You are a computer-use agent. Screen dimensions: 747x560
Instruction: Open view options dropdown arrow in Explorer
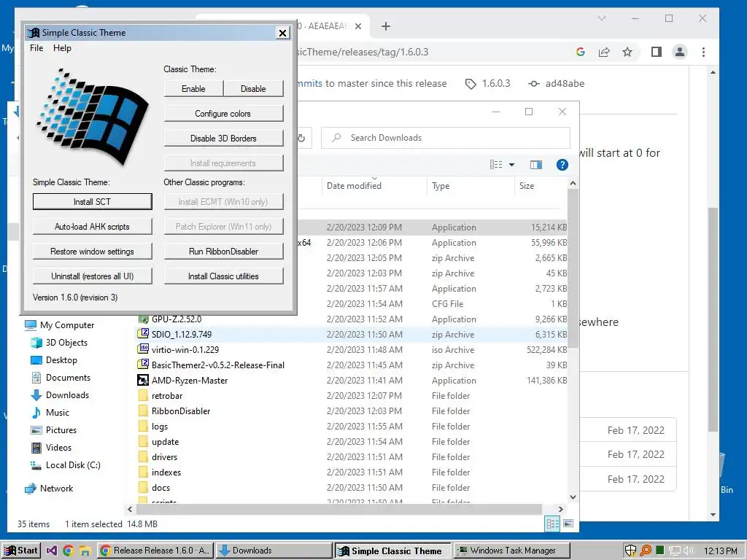point(511,165)
